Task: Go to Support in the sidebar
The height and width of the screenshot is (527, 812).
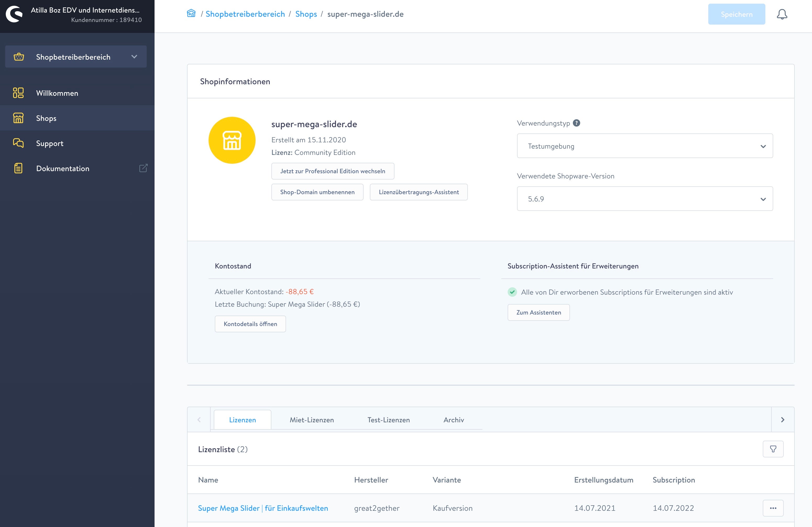Action: click(x=50, y=143)
